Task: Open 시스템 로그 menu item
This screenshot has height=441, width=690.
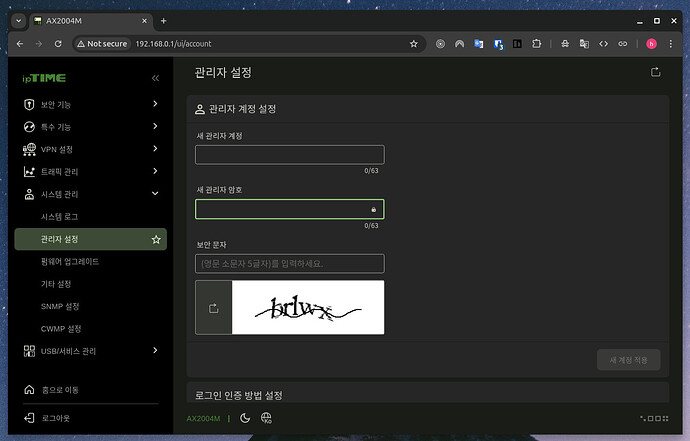Action: [59, 217]
